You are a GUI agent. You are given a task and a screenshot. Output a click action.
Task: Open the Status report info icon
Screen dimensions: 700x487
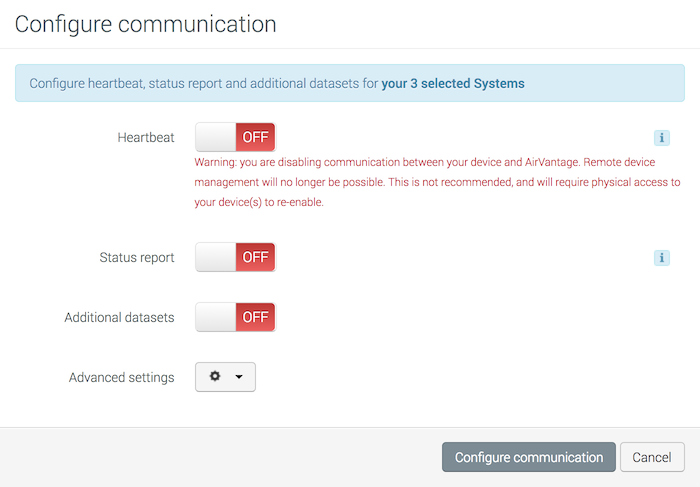[661, 258]
